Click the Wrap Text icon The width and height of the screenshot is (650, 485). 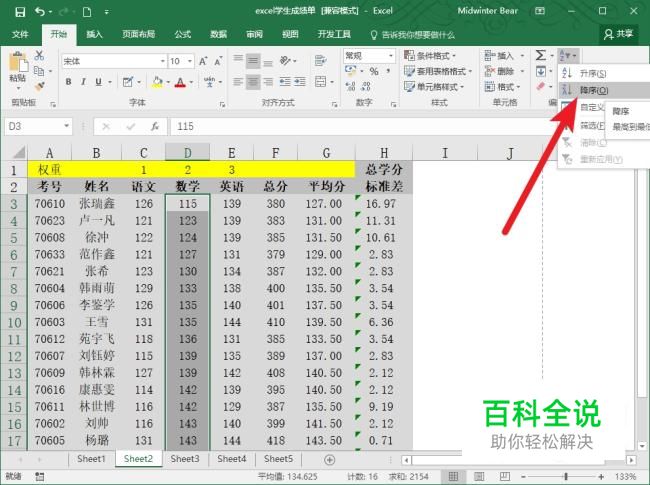[320, 61]
